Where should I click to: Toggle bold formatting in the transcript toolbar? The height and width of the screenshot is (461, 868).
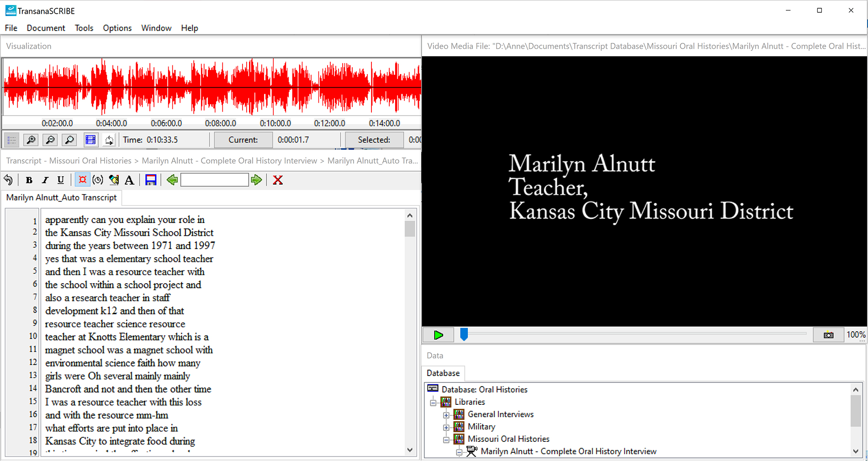(x=29, y=180)
